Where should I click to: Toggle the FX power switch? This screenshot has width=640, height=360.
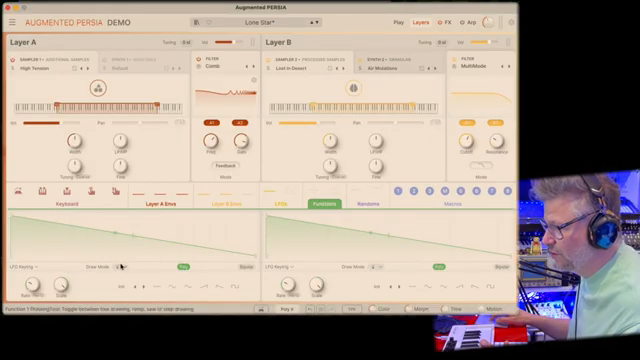pos(440,22)
